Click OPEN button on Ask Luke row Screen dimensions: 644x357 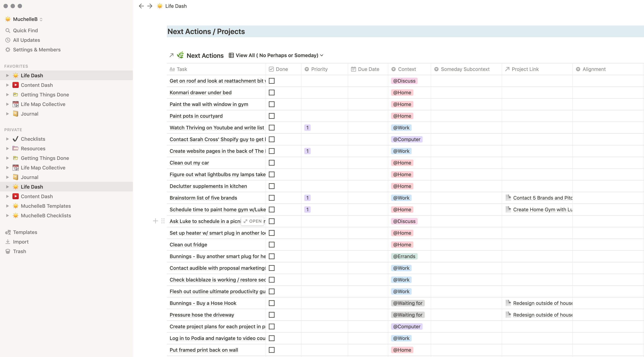[x=252, y=221]
